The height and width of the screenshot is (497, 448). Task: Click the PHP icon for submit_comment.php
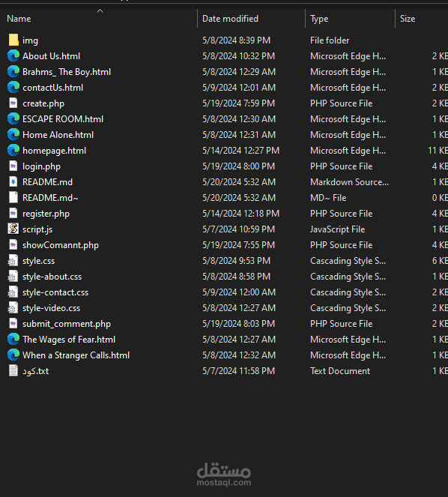(13, 324)
